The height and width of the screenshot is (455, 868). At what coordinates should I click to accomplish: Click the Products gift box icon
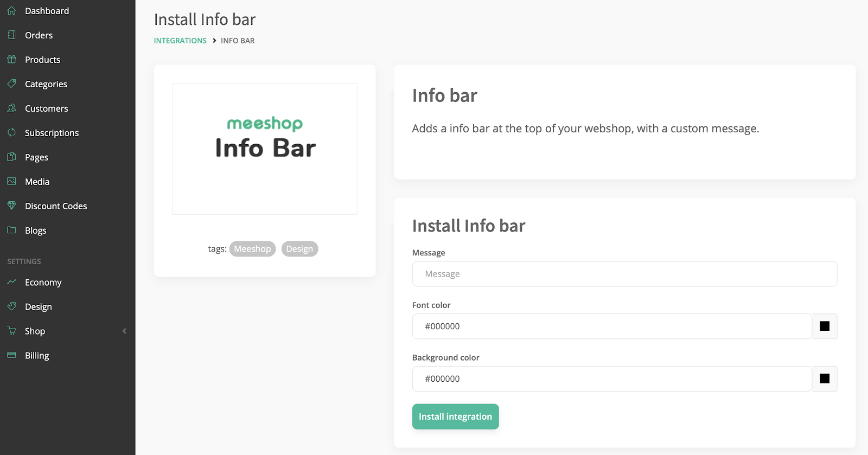tap(11, 59)
